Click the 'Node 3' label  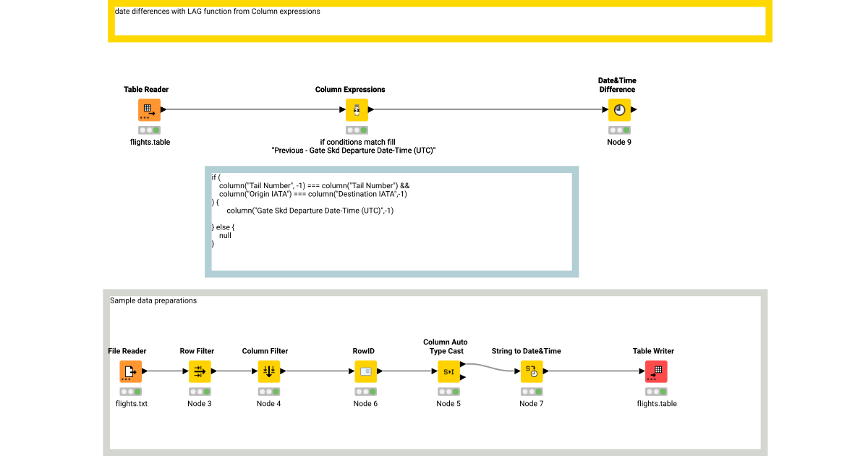pyautogui.click(x=200, y=403)
